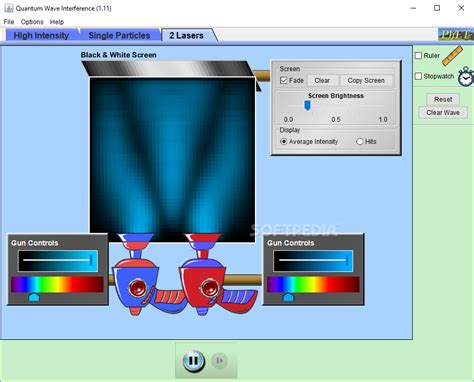Uncheck the Fade checkbox
Screen dimensions: 474x382
point(284,80)
